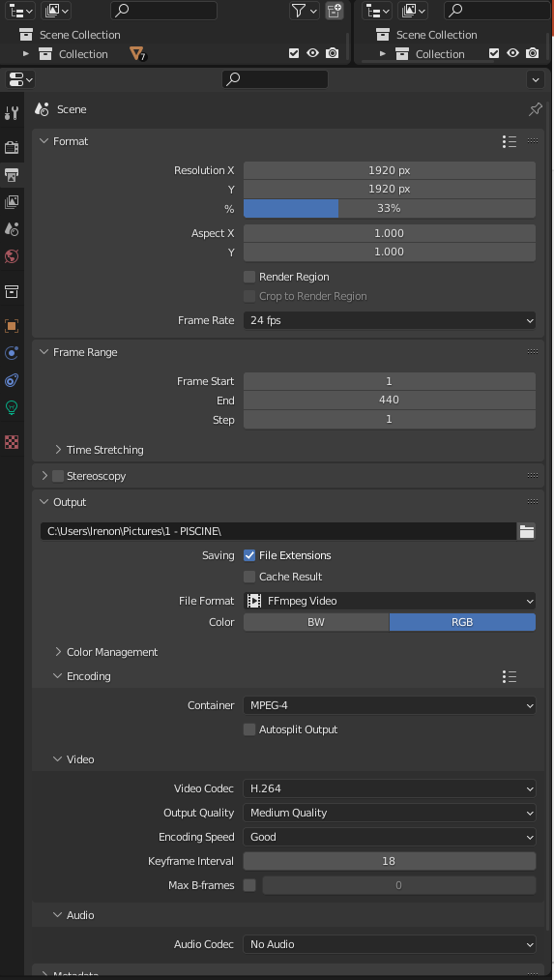Open the Physics properties tab

[12, 353]
